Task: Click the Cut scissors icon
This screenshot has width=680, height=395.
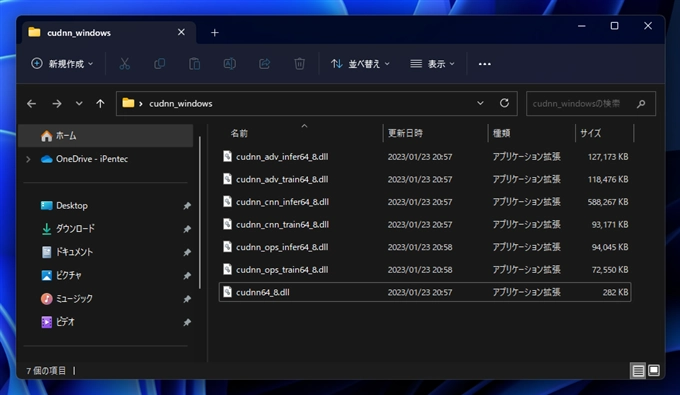Action: (x=124, y=64)
